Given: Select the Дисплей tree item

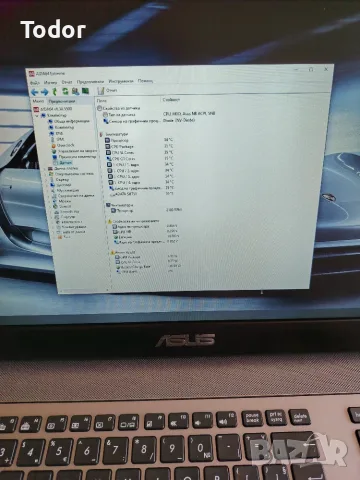Looking at the screenshot, I should (x=61, y=185).
